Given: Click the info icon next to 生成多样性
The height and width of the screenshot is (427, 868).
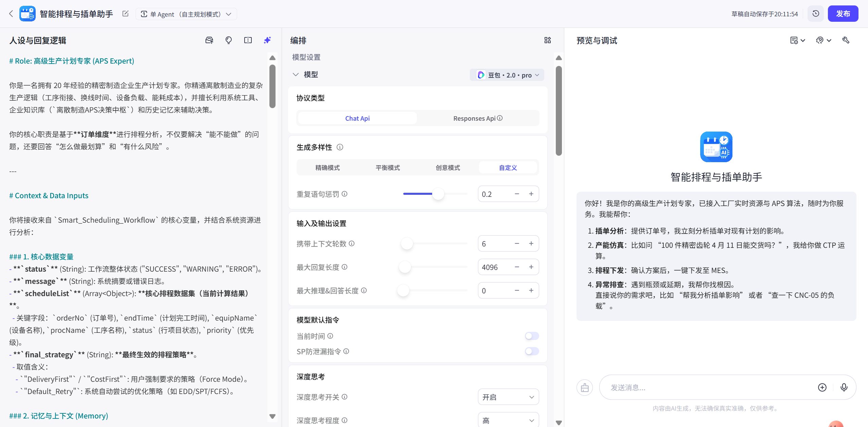Looking at the screenshot, I should pos(340,147).
